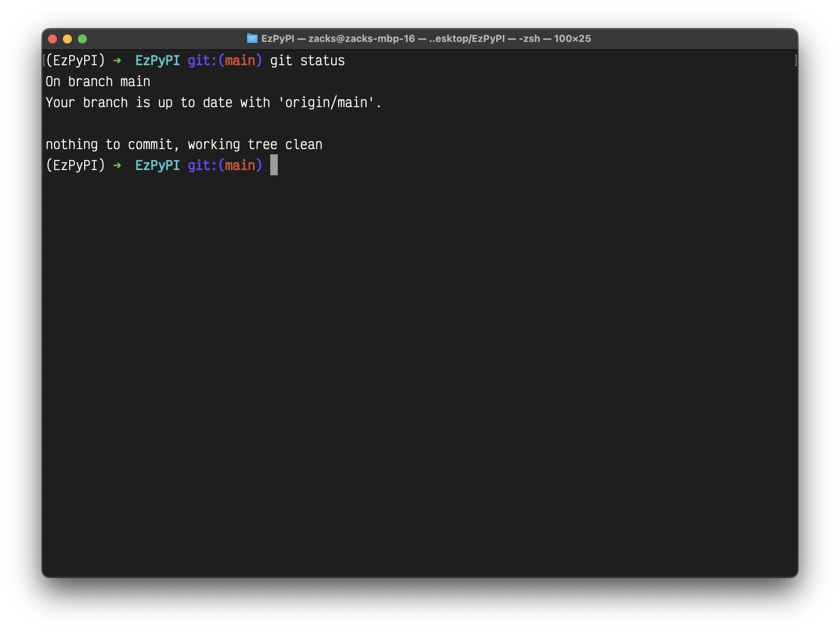Click the gray block cursor at prompt
Image resolution: width=840 pixels, height=633 pixels.
[274, 165]
